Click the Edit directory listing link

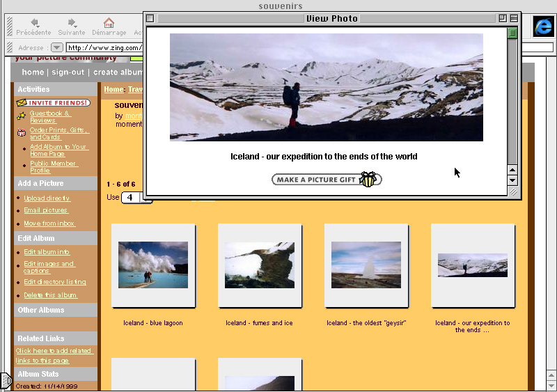[55, 282]
